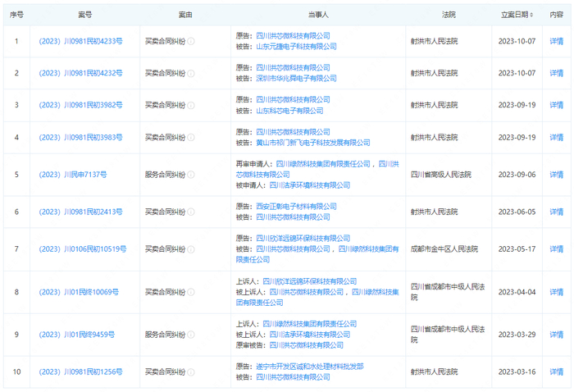Open case (2023)川0981民初3982号

tap(80, 105)
